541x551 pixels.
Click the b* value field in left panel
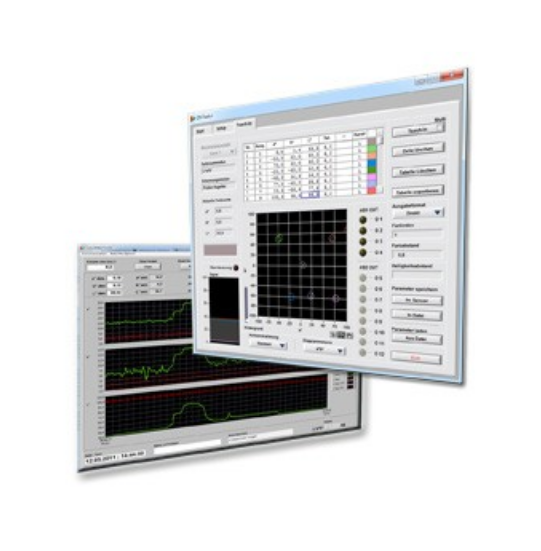pos(223,222)
